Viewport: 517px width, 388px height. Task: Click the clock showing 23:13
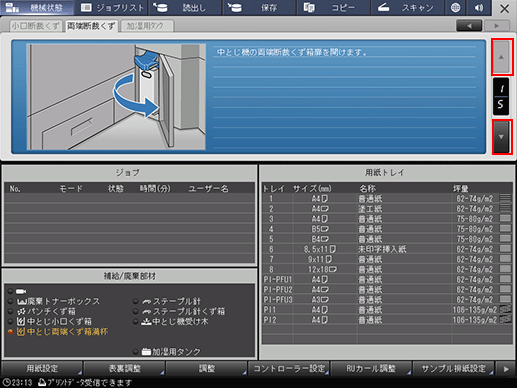tap(17, 382)
